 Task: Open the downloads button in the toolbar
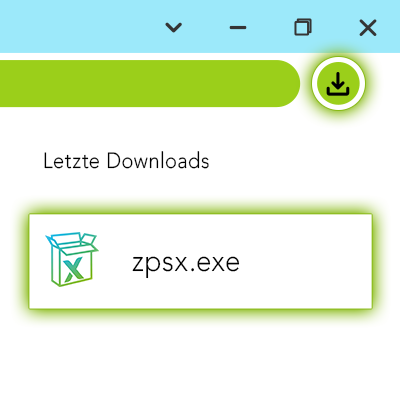[x=338, y=83]
